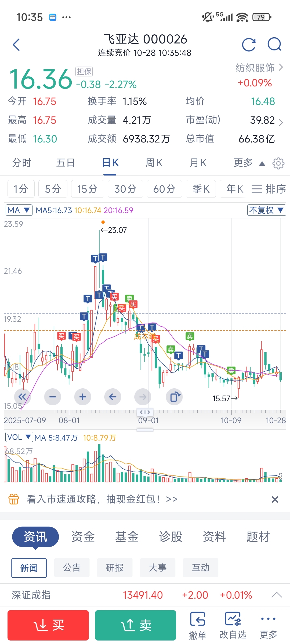Select the 公告 announcements sub-tab
This screenshot has height=644, width=290.
[72, 568]
